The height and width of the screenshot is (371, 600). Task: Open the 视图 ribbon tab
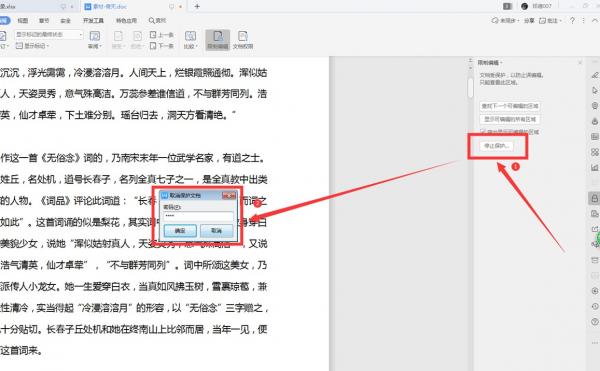point(23,20)
